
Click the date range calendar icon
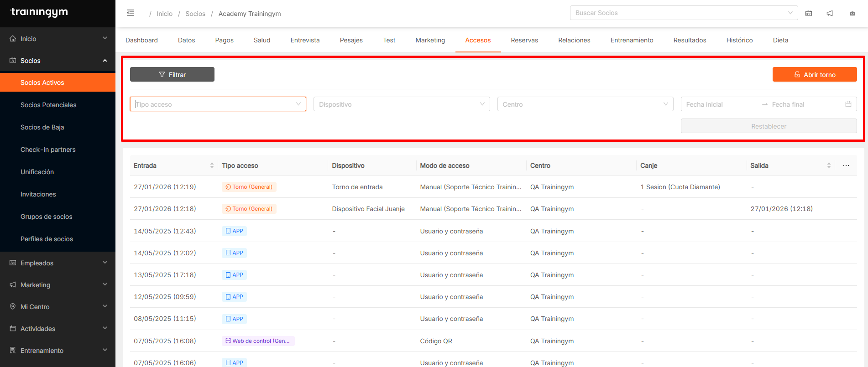848,104
